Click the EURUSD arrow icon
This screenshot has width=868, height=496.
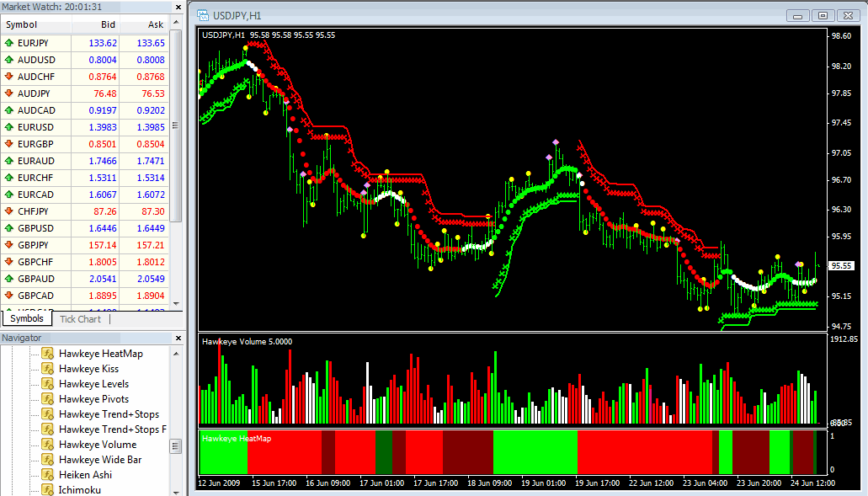[x=9, y=127]
